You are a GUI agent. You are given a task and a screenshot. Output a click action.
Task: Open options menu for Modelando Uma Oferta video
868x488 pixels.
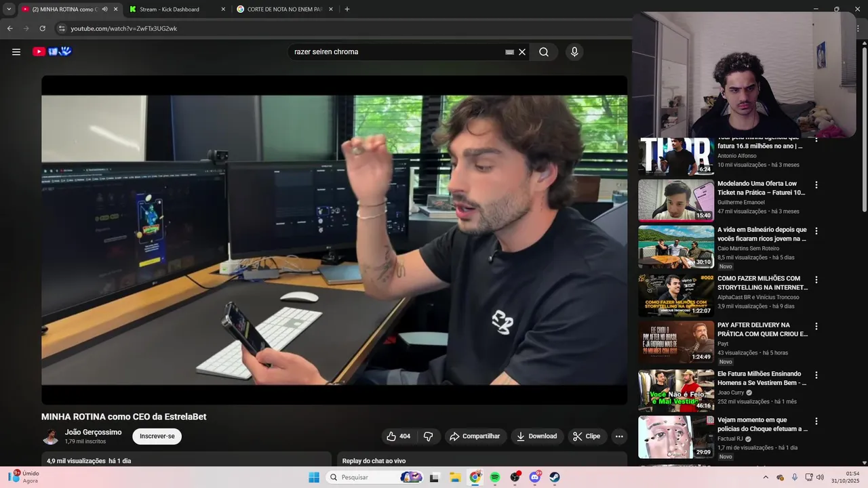pyautogui.click(x=816, y=185)
